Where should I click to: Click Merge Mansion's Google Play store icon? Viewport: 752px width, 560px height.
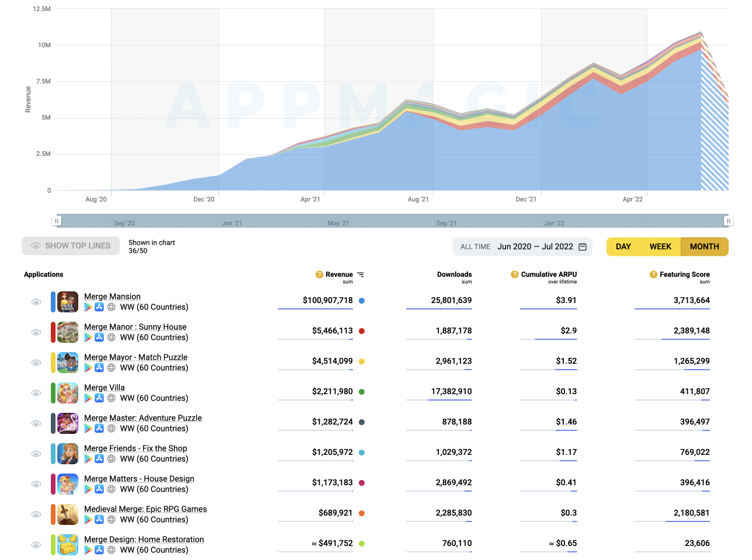[x=88, y=307]
